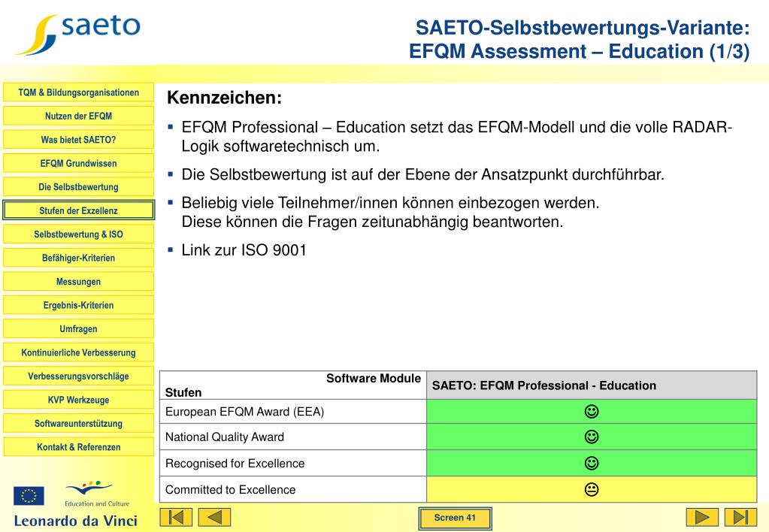Viewport: 769px width, 532px height.
Task: Click the National Quality Award cell
Action: tap(292, 437)
